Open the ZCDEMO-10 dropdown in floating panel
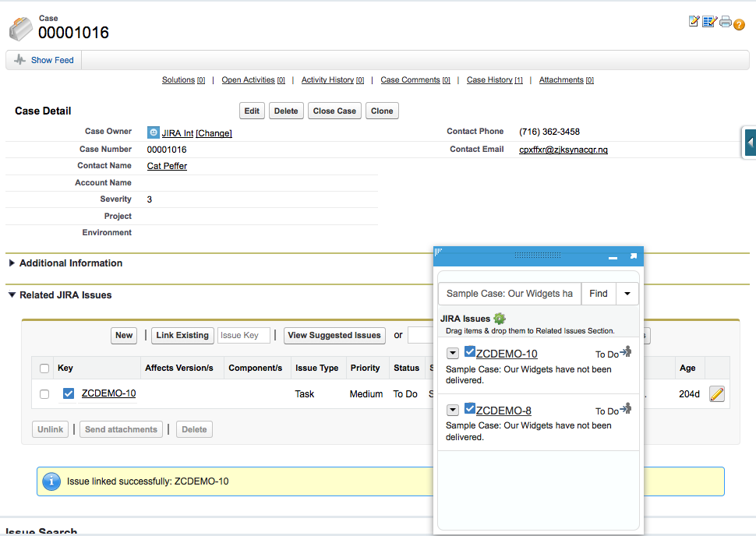The image size is (756, 536). [x=453, y=354]
